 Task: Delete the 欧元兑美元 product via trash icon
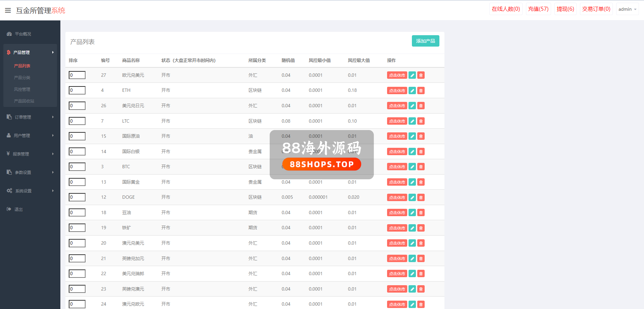click(421, 75)
